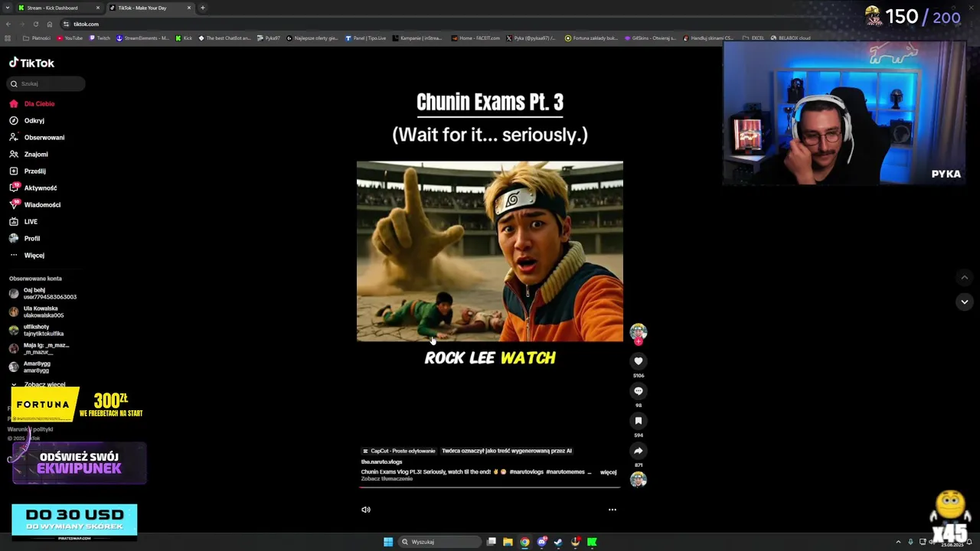Viewport: 980px width, 551px height.
Task: Open the the.naruto.vlogs username link
Action: coord(381,461)
